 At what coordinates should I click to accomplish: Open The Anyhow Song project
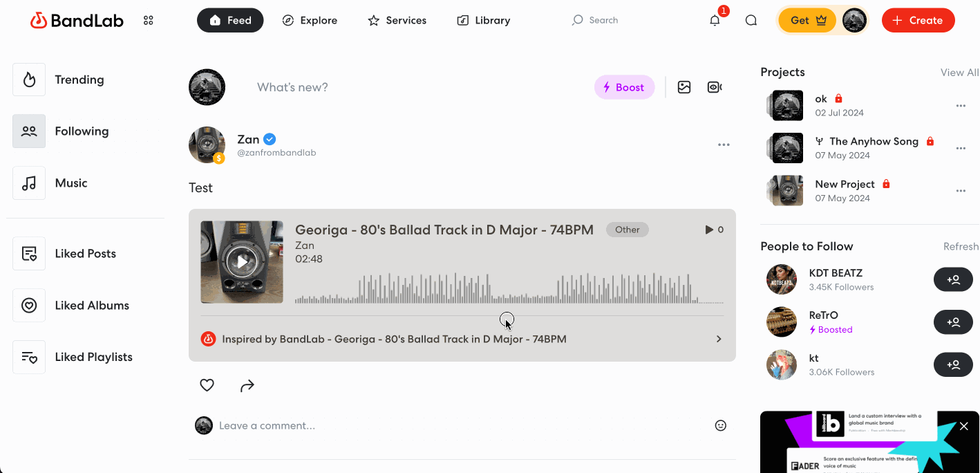874,141
